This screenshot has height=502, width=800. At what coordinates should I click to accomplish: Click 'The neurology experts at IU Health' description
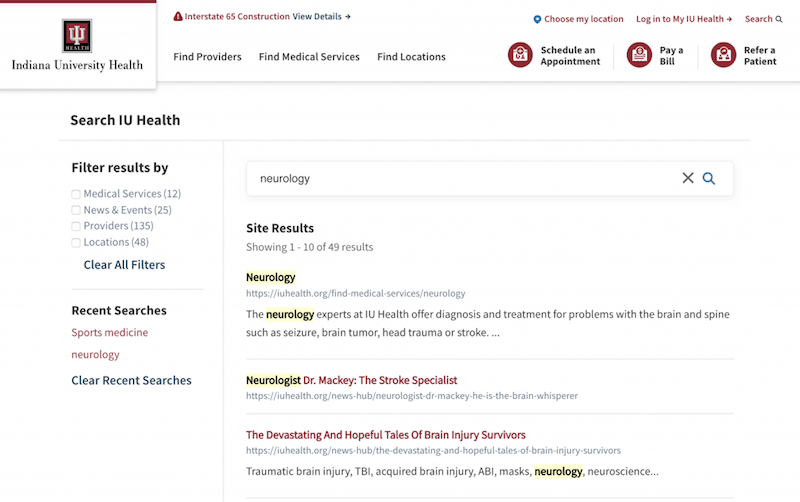pyautogui.click(x=488, y=323)
